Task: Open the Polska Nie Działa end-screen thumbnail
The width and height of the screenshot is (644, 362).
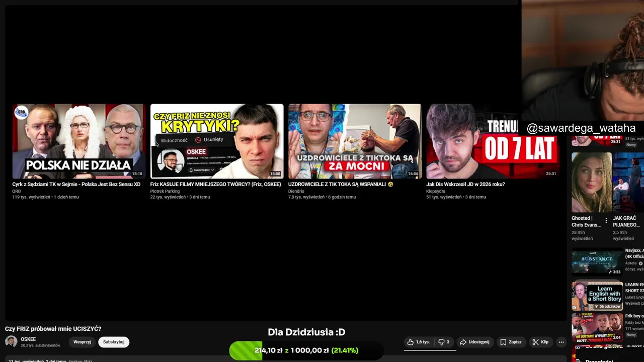Action: coord(79,141)
